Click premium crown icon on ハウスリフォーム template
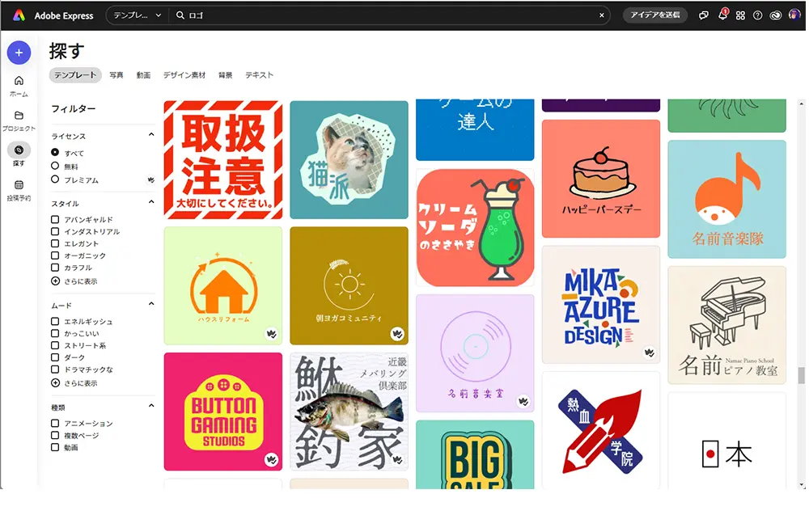The image size is (809, 532). click(271, 334)
